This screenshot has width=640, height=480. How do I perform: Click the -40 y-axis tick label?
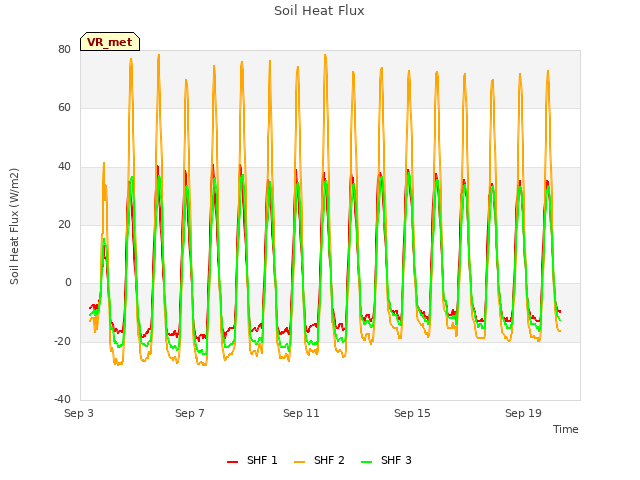click(62, 399)
